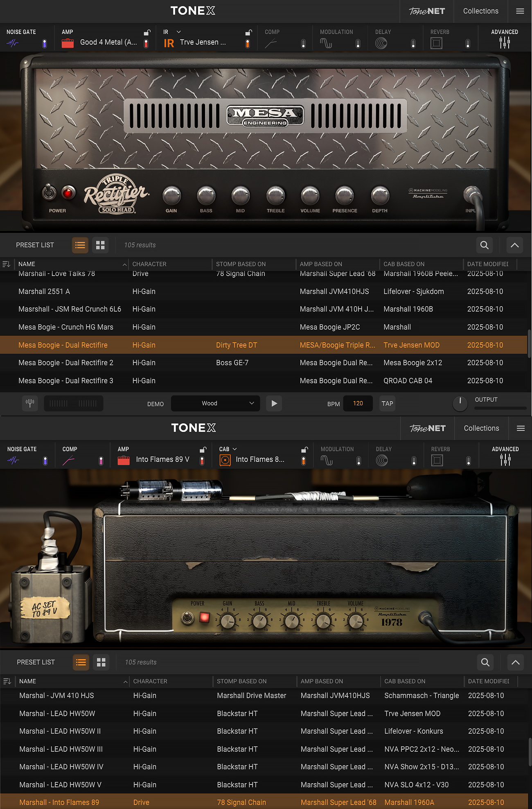The height and width of the screenshot is (809, 532).
Task: Open COMP module icon in Mesa window
Action: [271, 43]
